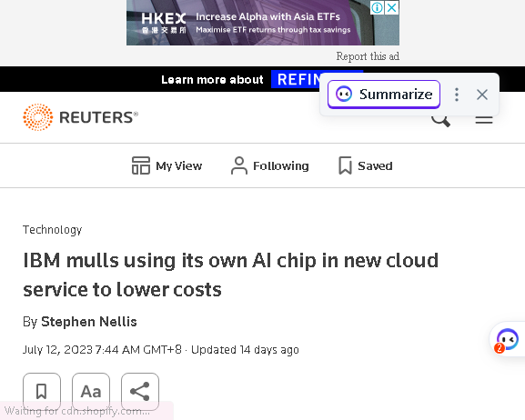Screen dimensions: 525x420
Task: Bookmark the article with save icon button
Action: [42, 391]
